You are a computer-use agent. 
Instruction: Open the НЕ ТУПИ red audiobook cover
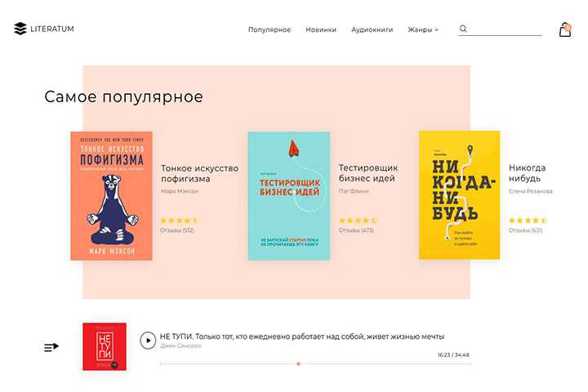tap(105, 346)
